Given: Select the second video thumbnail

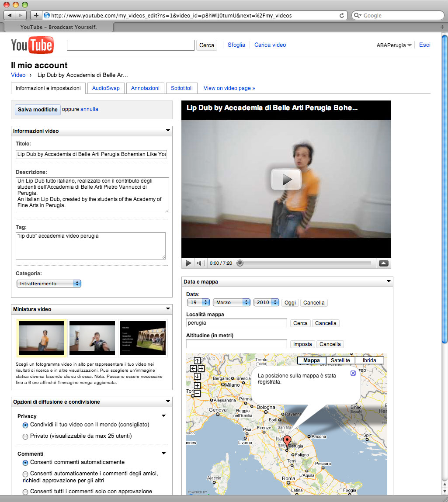Looking at the screenshot, I should click(92, 338).
